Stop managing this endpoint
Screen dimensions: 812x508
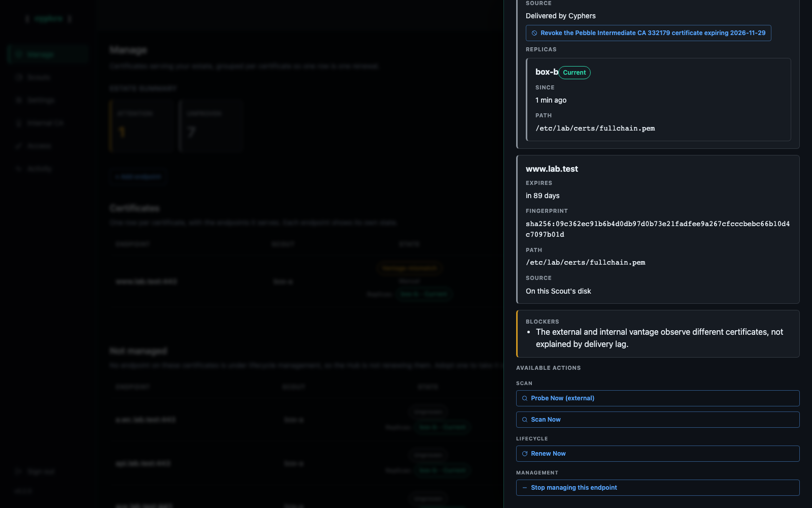(x=658, y=488)
